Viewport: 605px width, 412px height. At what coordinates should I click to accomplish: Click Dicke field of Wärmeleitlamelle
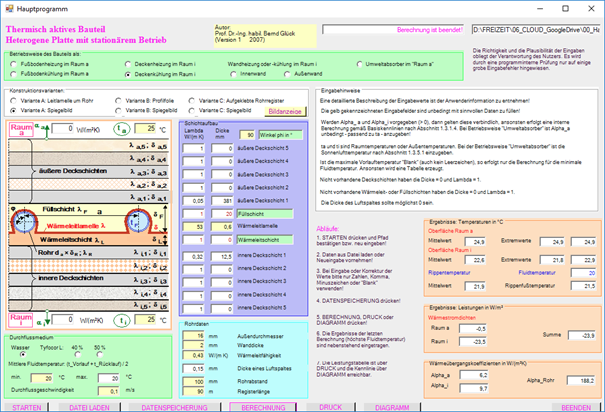(x=222, y=226)
